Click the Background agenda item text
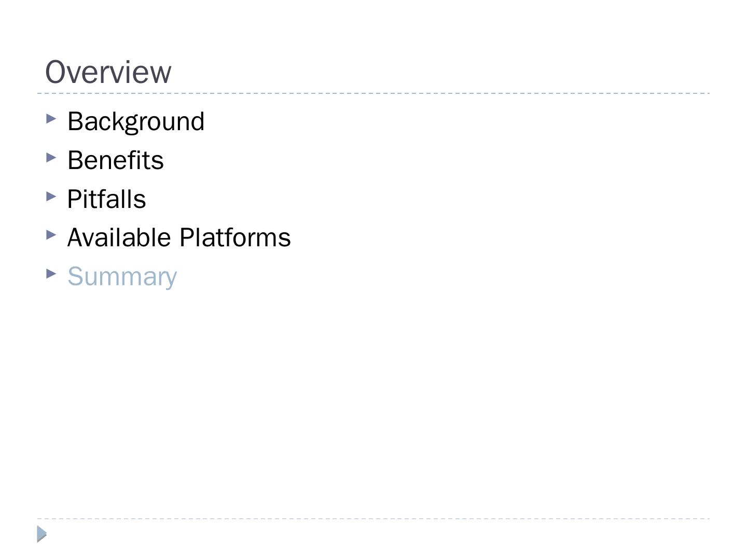Image resolution: width=747 pixels, height=560 pixels. pyautogui.click(x=136, y=122)
